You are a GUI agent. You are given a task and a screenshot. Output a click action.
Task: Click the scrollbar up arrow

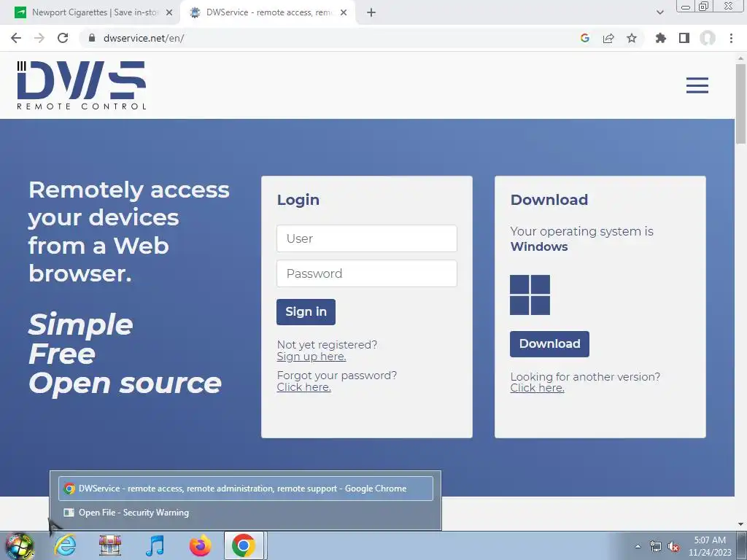[740, 58]
